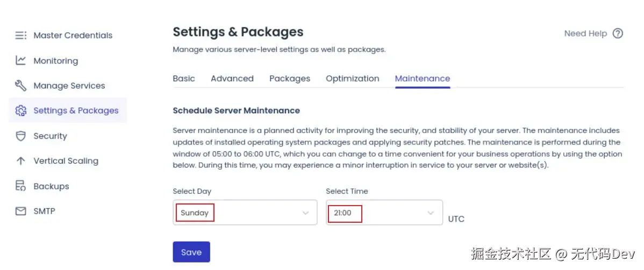644x270 pixels.
Task: Open the 21:00 time selection box
Action: click(376, 213)
